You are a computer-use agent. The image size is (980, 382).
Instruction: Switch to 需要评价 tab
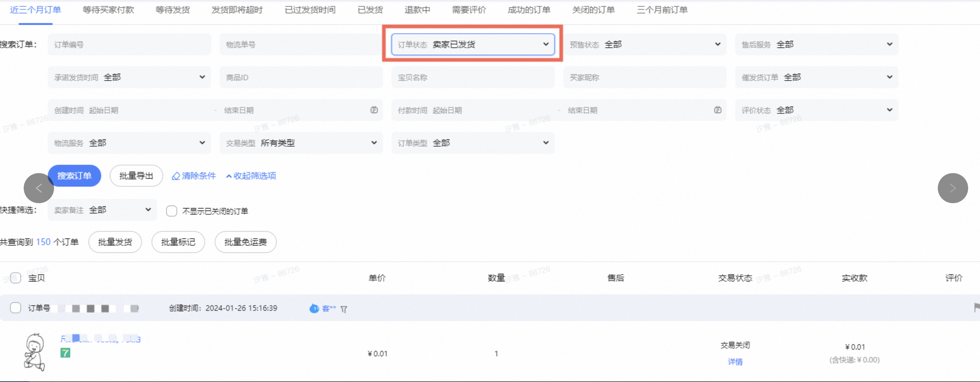tap(469, 10)
